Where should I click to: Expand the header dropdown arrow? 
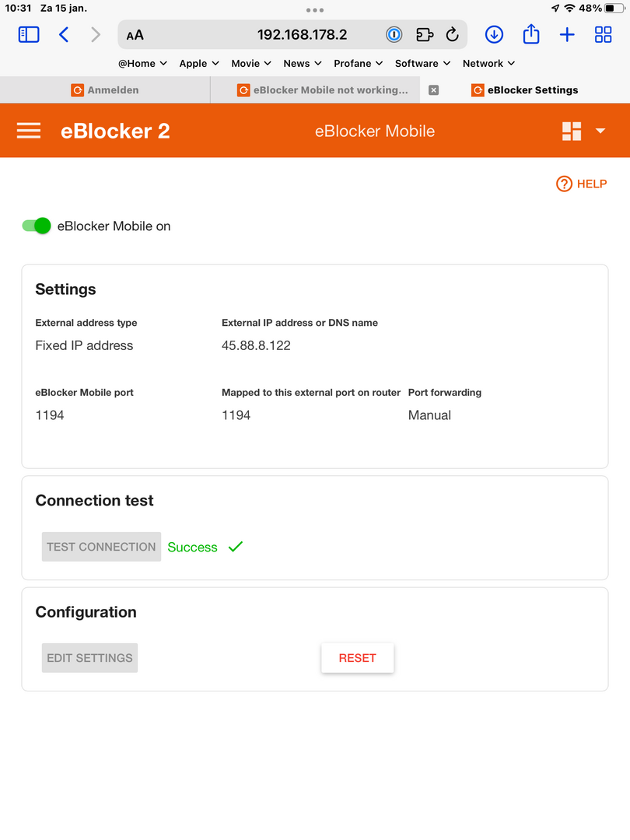600,131
